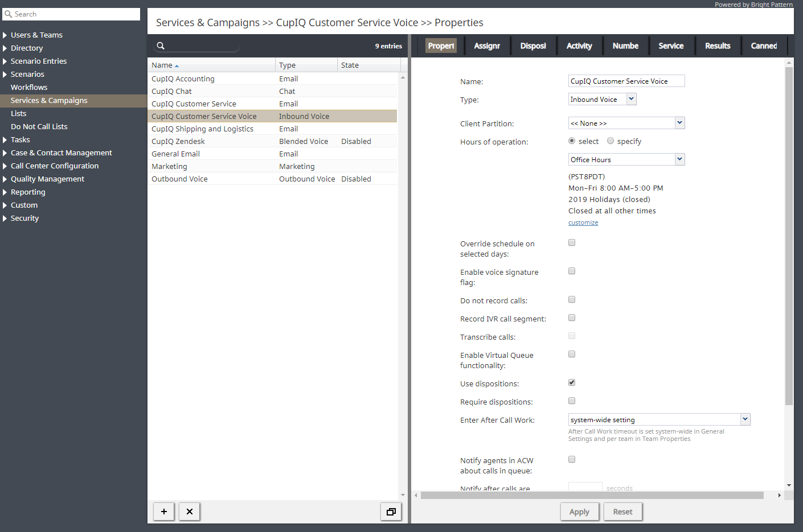Viewport: 803px width, 532px height.
Task: Check Require dispositions checkbox
Action: point(572,401)
